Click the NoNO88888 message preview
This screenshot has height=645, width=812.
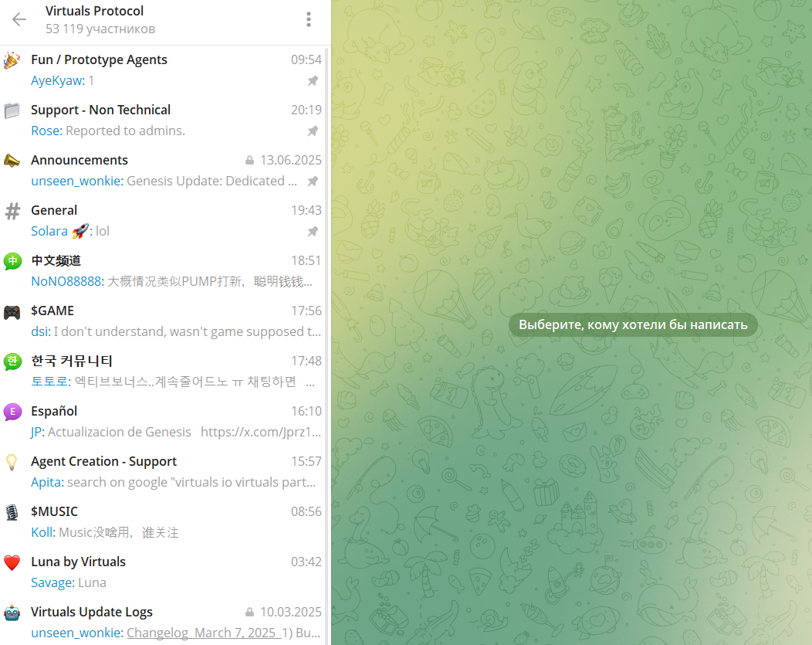coord(172,281)
